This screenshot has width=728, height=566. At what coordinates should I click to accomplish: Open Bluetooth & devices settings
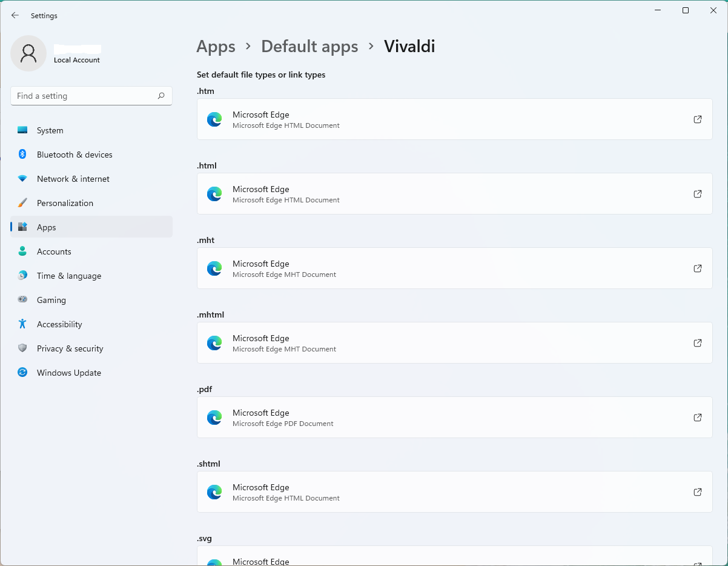(91, 155)
